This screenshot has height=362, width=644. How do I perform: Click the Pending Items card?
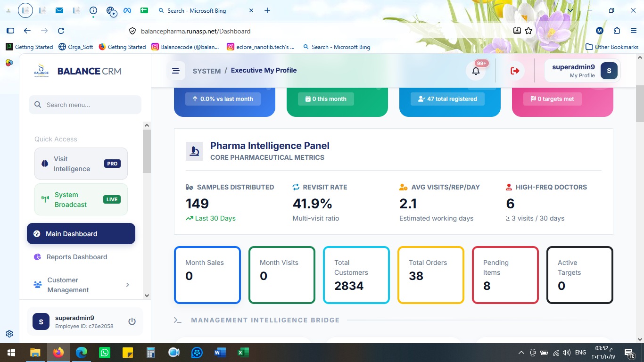tap(505, 275)
